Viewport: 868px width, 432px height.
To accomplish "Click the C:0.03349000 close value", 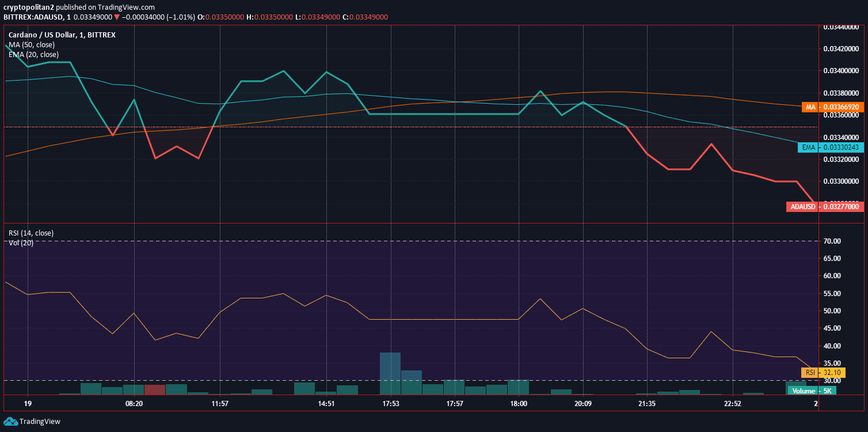I will (366, 17).
